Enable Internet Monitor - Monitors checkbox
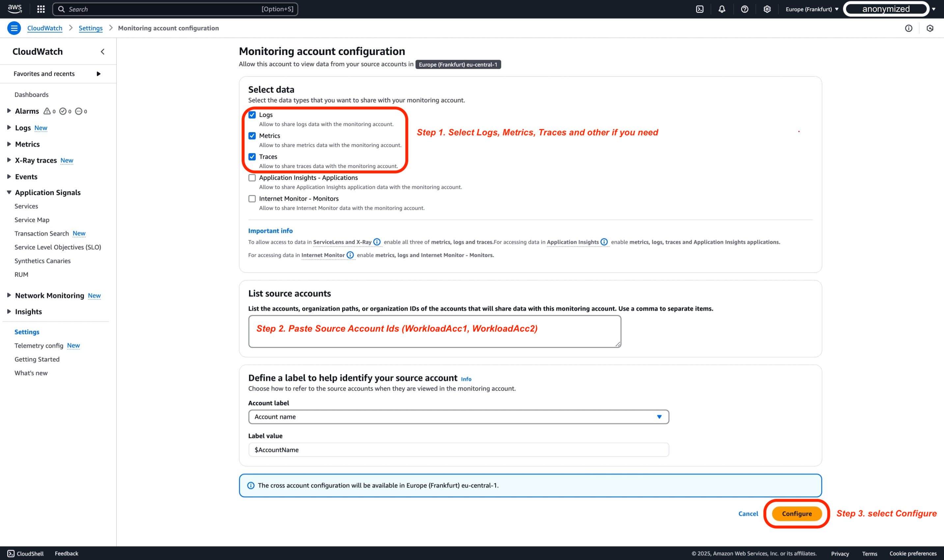Viewport: 944px width, 560px height. tap(252, 199)
